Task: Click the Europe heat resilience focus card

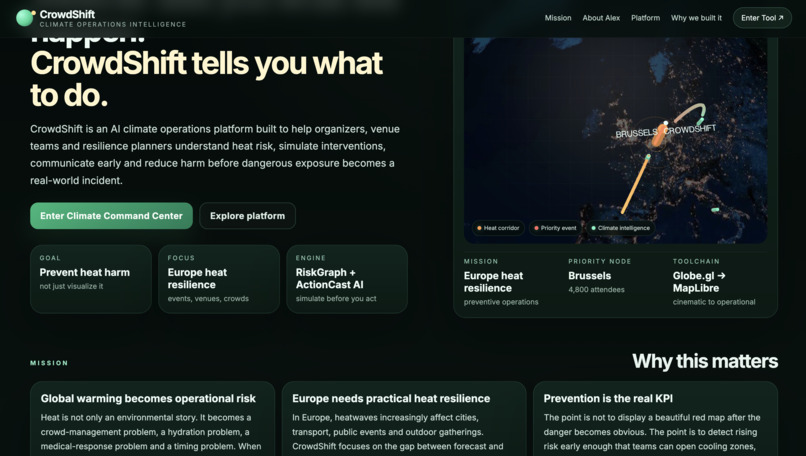Action: point(218,279)
